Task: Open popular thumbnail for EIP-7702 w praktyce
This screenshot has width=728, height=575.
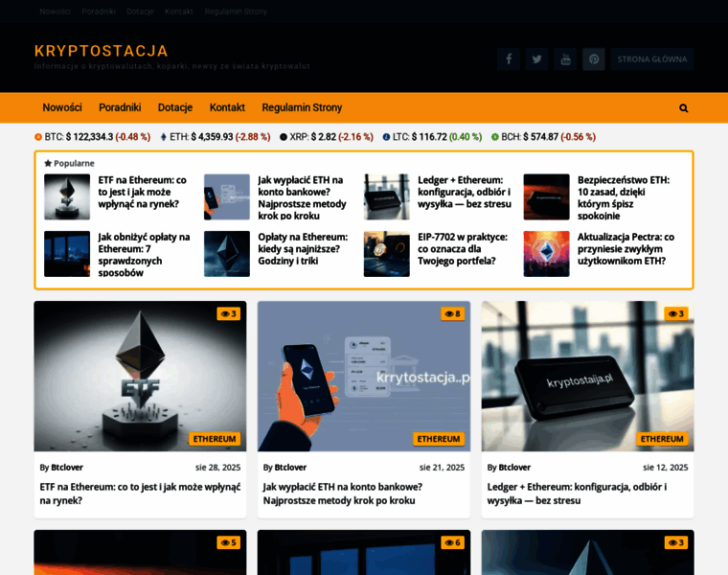Action: pyautogui.click(x=386, y=254)
